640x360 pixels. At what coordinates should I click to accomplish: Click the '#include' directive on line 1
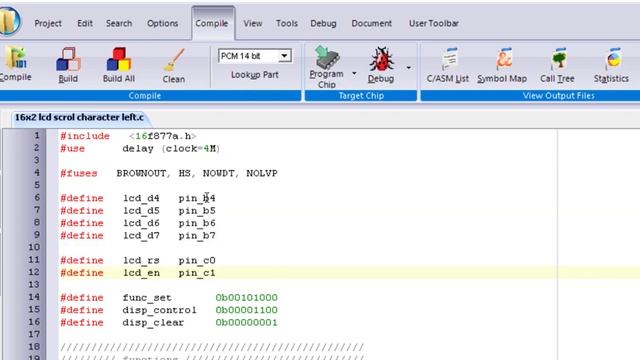[85, 136]
